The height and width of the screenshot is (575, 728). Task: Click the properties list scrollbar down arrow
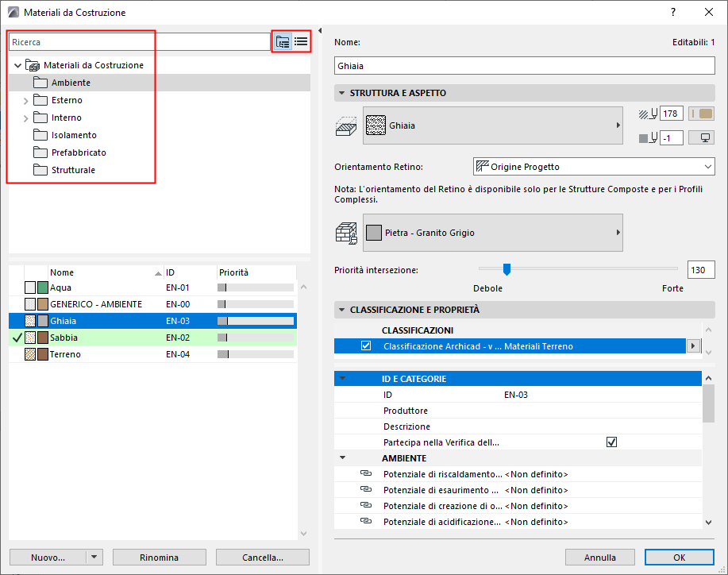pyautogui.click(x=708, y=522)
